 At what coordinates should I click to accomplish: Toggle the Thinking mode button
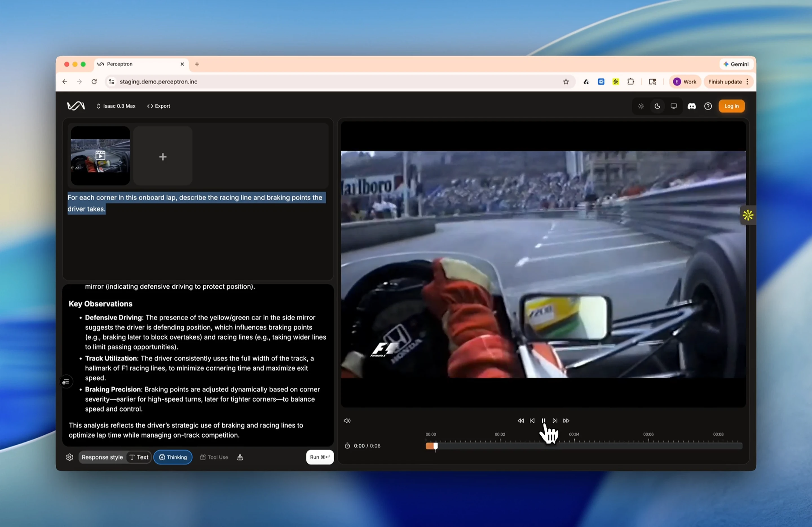[173, 457]
